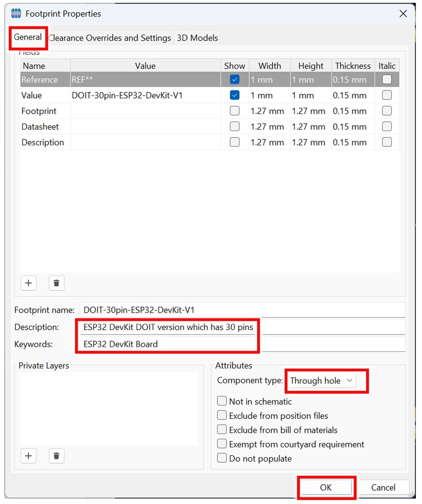Switch to the General tab
Screen dimensions: 422x504
(28, 37)
